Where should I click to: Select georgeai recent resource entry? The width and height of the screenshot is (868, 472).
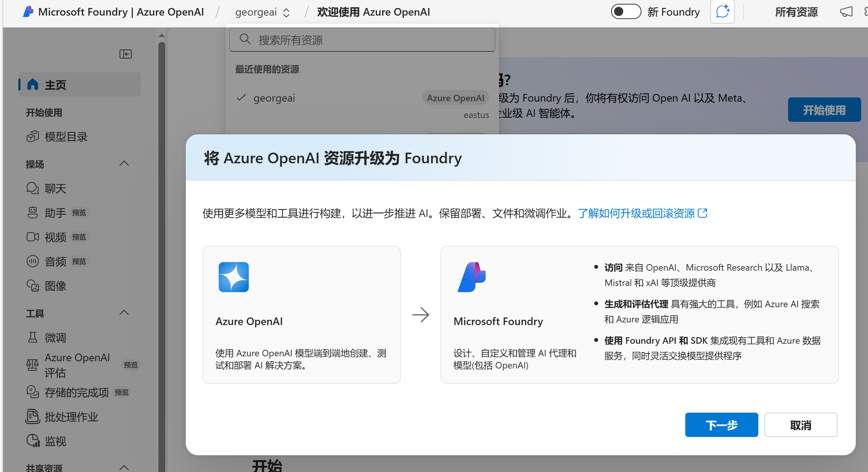[274, 98]
